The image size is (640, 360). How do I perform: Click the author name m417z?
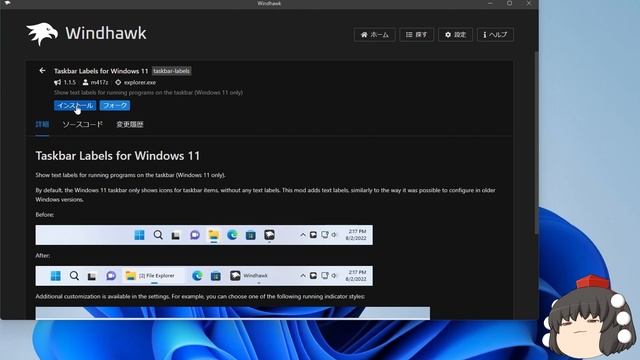point(99,82)
